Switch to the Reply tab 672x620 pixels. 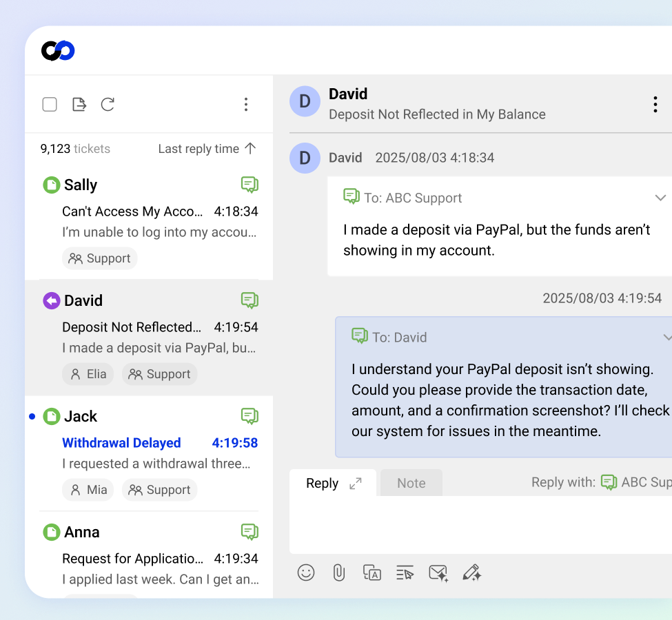pyautogui.click(x=323, y=483)
